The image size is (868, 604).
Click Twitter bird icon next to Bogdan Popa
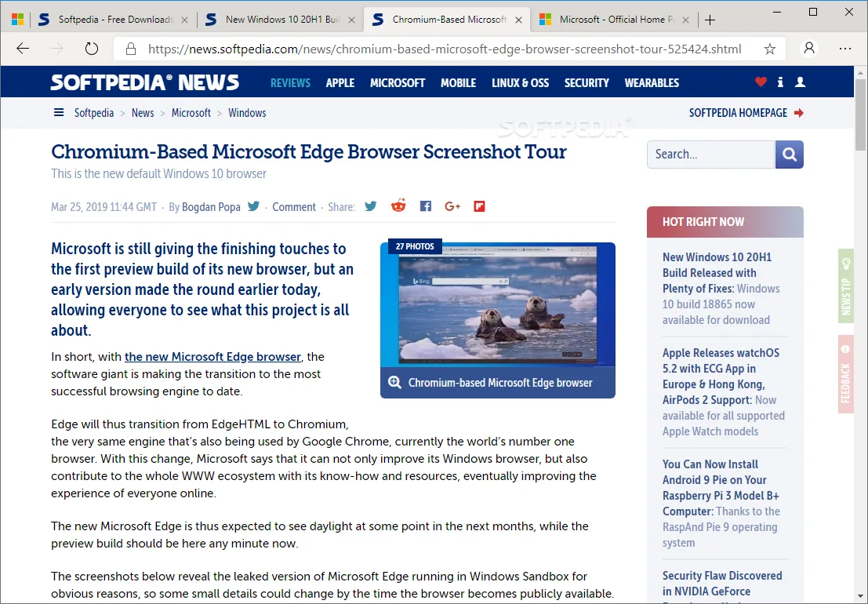[x=253, y=206]
